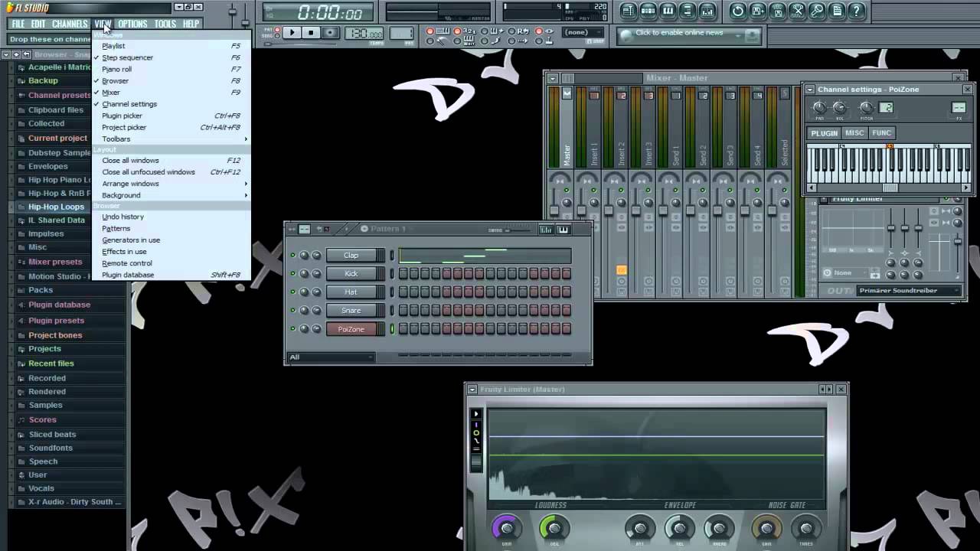Click the Channel settings piano keyboard scrollbar

(x=888, y=187)
